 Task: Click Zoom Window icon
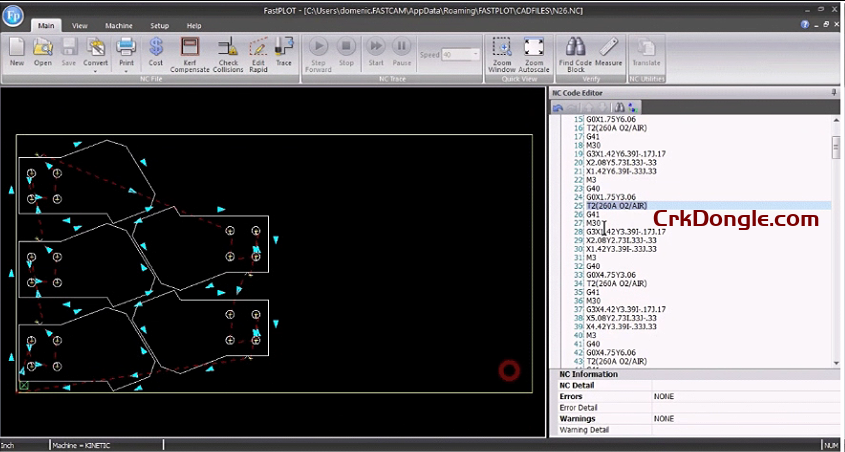[503, 48]
